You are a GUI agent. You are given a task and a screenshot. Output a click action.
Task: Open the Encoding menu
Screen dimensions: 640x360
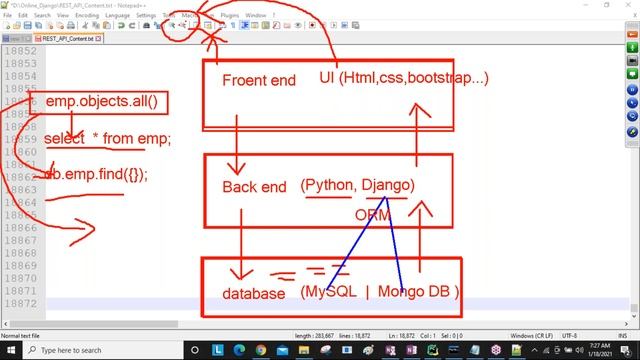point(87,15)
